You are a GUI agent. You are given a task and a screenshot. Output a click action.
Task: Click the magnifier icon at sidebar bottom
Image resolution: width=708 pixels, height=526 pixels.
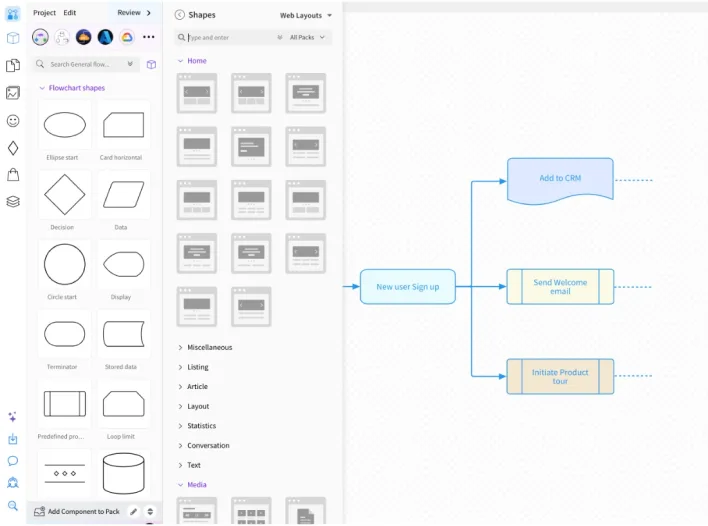(13, 505)
